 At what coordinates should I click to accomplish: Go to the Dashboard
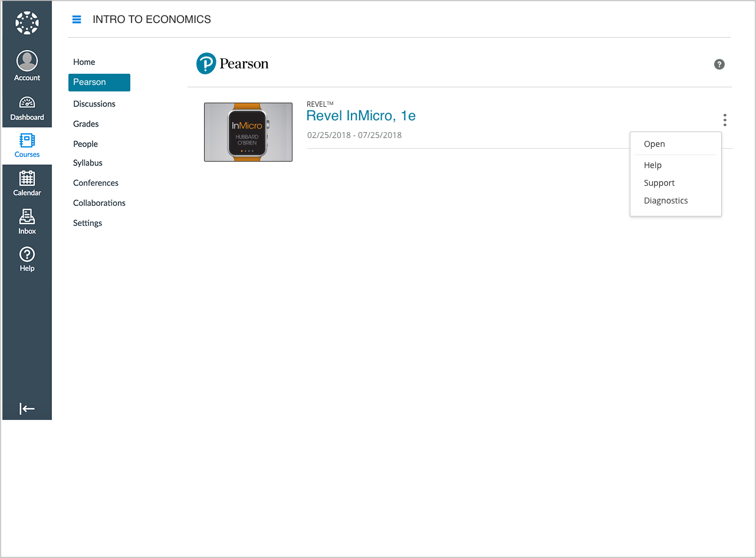pyautogui.click(x=27, y=108)
